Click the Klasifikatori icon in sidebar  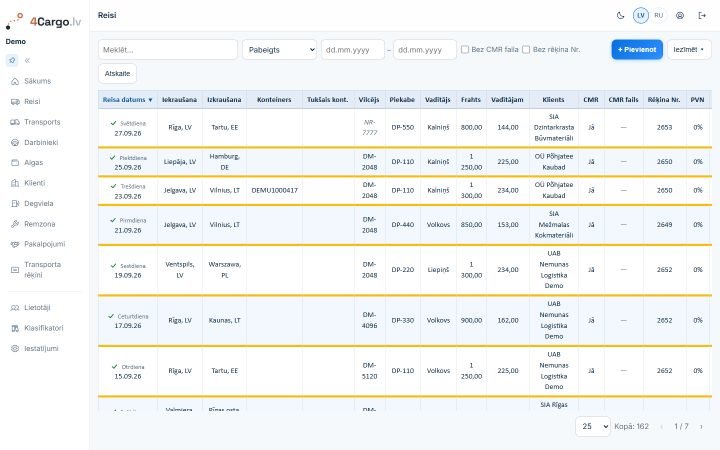click(15, 328)
